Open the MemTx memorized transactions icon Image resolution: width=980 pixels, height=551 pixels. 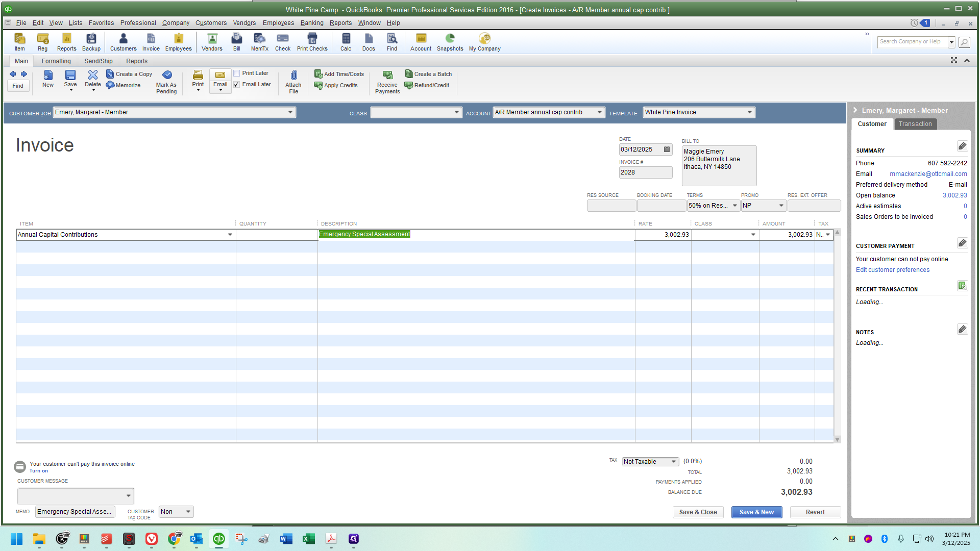259,42
